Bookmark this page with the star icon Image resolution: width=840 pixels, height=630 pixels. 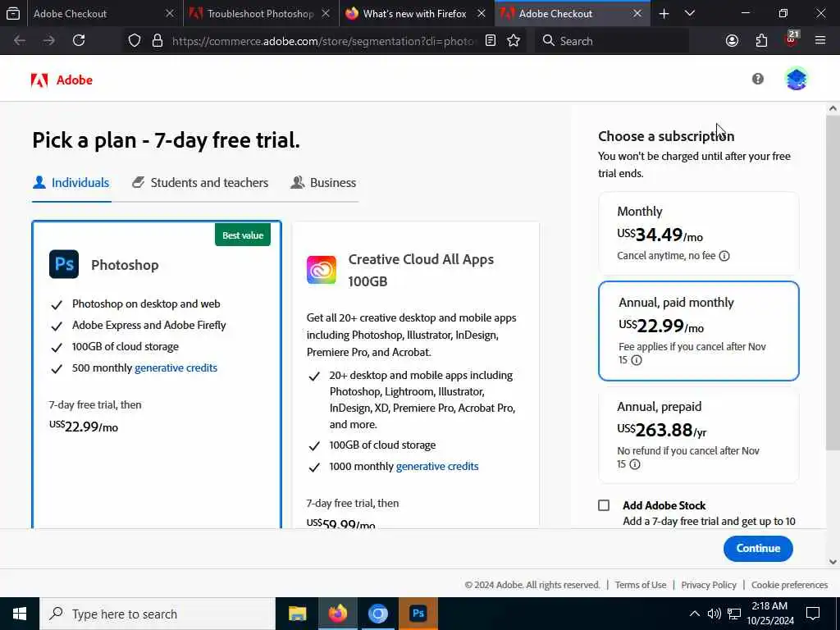(x=514, y=41)
